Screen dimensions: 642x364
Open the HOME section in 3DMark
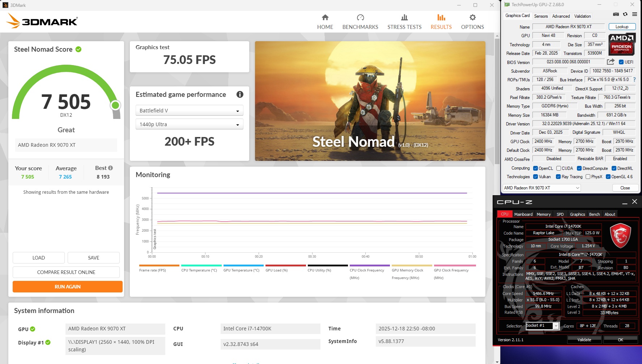click(x=325, y=22)
